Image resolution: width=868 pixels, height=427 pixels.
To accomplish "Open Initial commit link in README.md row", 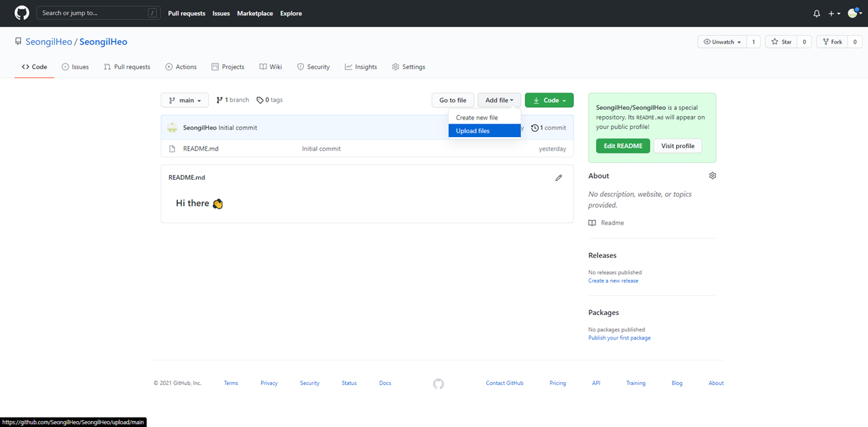I will pyautogui.click(x=321, y=149).
